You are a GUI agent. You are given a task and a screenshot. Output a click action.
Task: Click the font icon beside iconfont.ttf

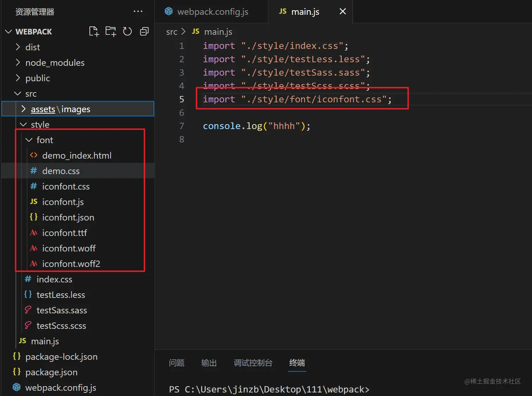pyautogui.click(x=34, y=232)
